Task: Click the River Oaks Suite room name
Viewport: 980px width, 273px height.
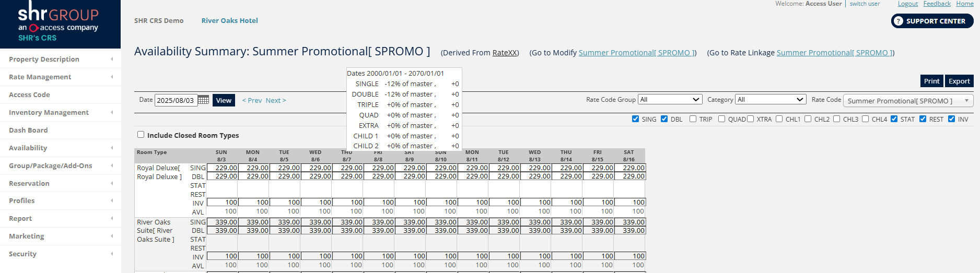Action: coord(156,231)
